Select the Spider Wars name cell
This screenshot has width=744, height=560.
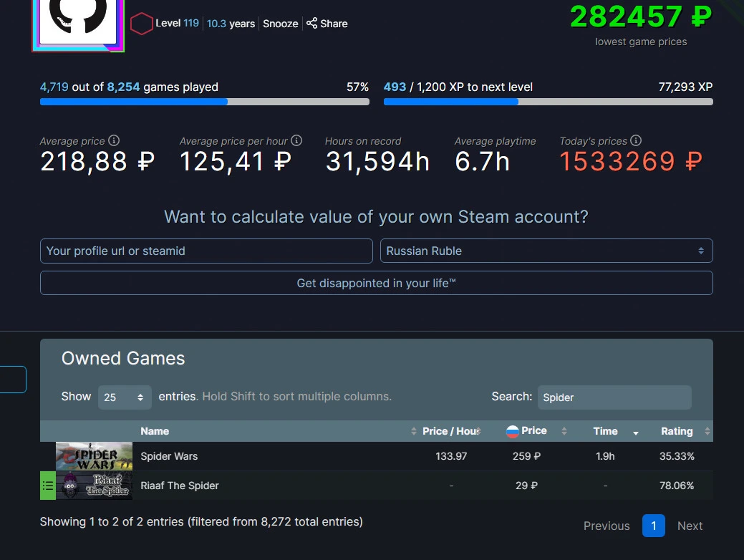[169, 456]
